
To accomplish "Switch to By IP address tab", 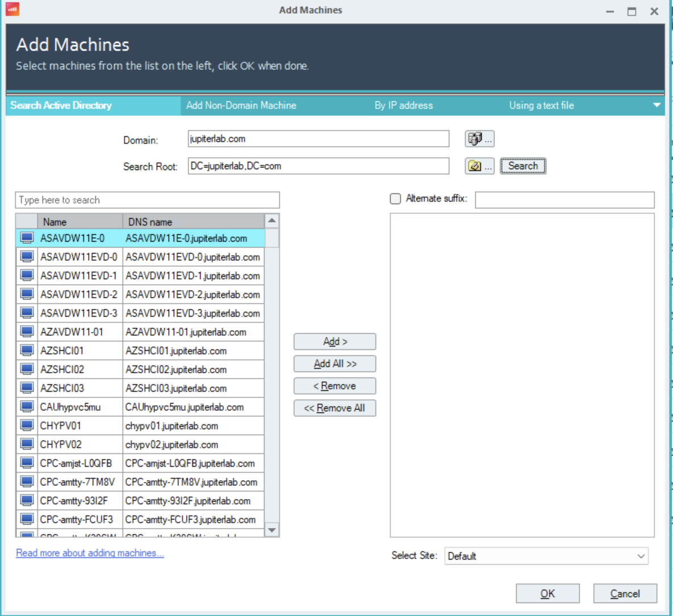I will pos(403,105).
